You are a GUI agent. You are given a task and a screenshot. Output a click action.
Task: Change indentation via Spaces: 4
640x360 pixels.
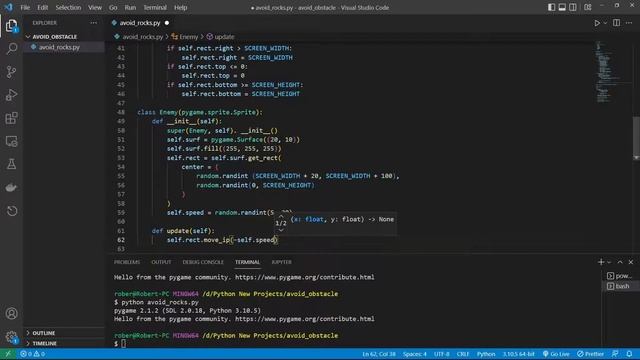pos(415,354)
